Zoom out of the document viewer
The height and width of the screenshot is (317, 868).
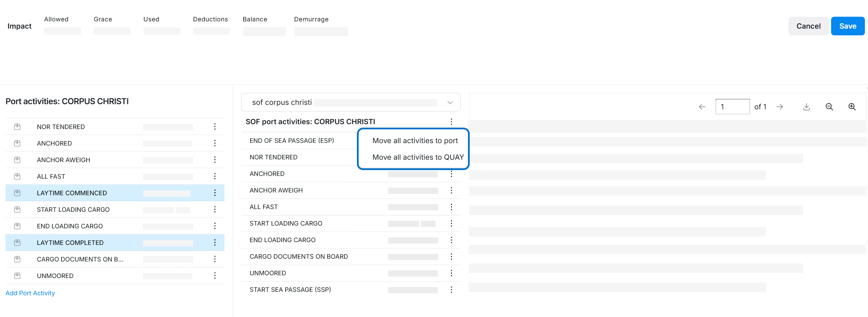(829, 107)
